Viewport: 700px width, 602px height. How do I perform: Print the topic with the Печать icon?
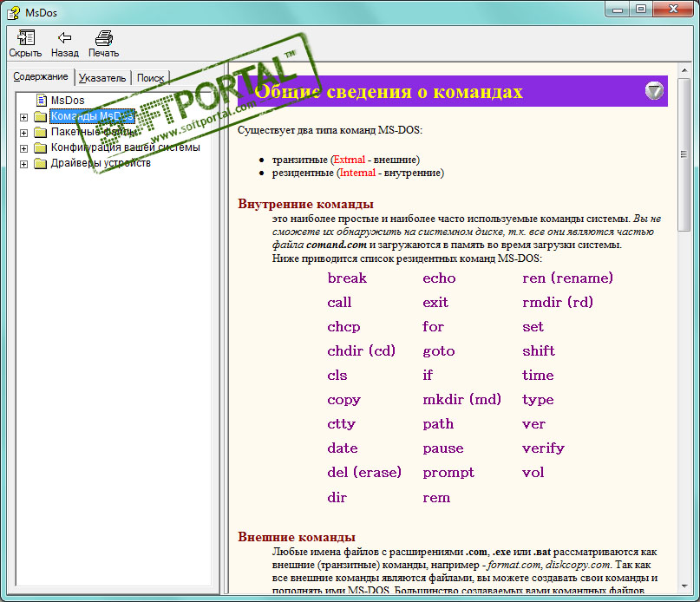(x=103, y=38)
